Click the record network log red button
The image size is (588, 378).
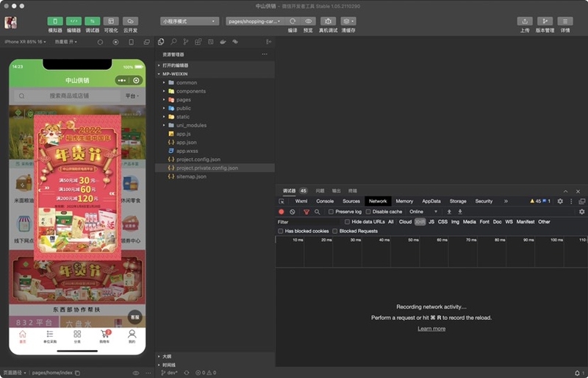pyautogui.click(x=282, y=212)
